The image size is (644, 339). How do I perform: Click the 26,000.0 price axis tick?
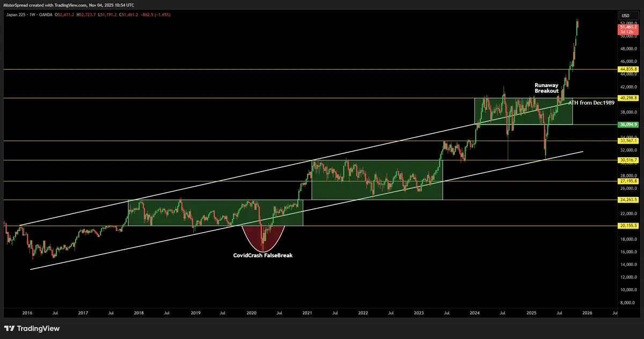(629, 188)
